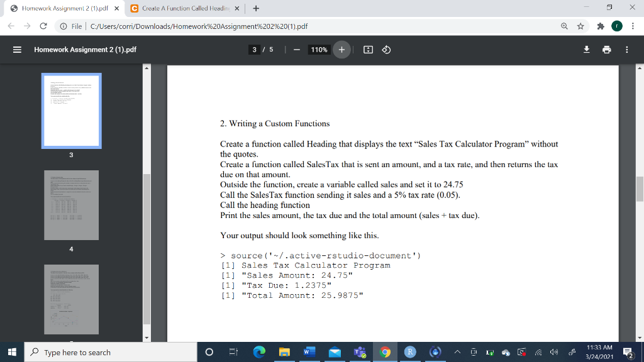
Task: Edit the current page number field
Action: coord(254,50)
